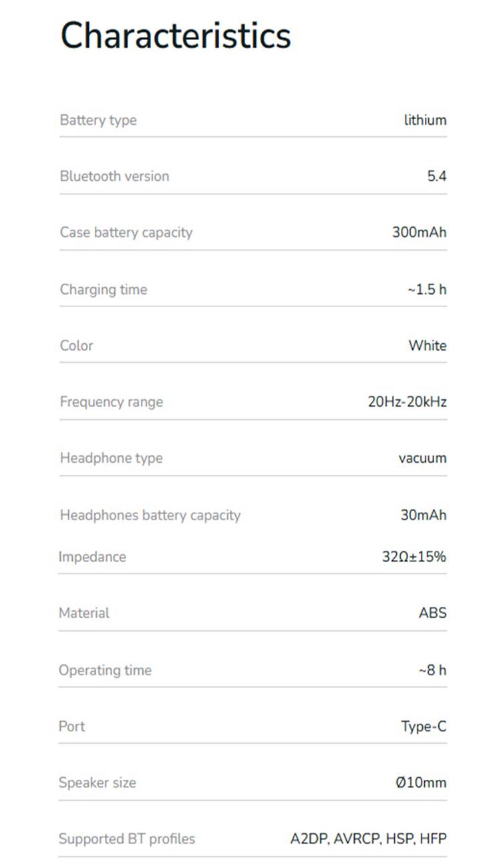The image size is (501, 868).
Task: Click the ~1.5 h charging value
Action: [427, 289]
